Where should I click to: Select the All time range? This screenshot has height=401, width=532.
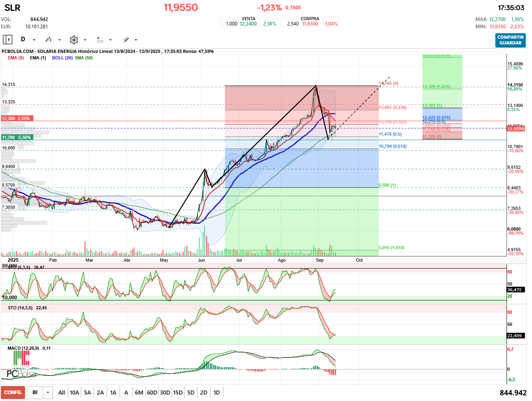coord(61,393)
